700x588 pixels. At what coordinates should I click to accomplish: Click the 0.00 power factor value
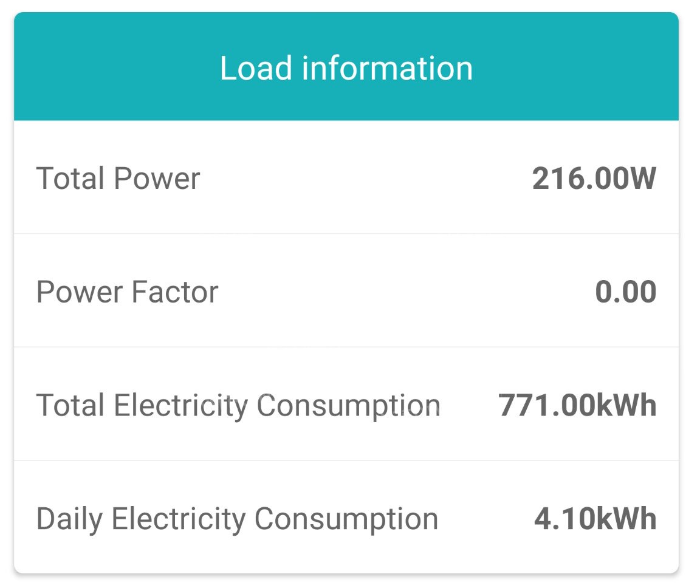point(625,292)
